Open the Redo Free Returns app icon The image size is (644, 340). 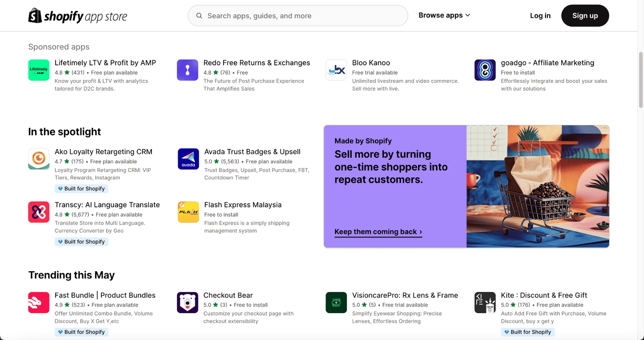coord(188,70)
